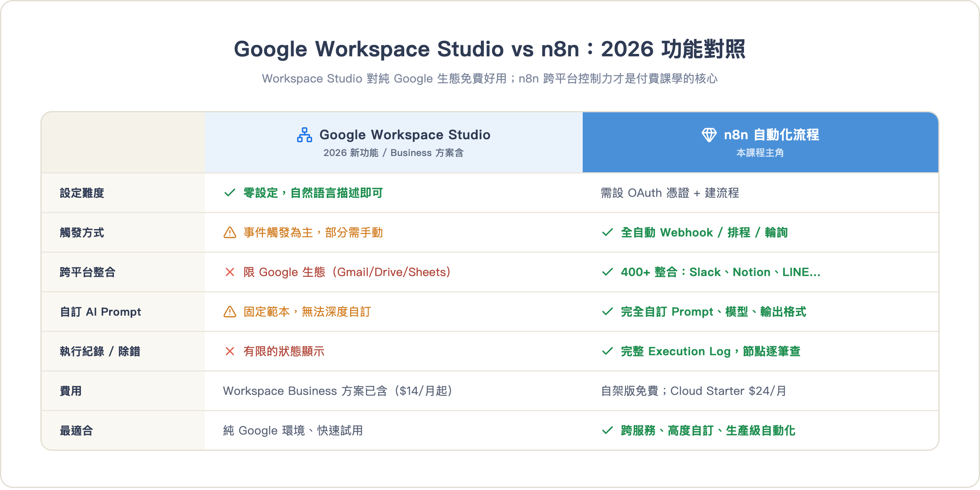
Task: Click the red X beside 限 Google 生態
Action: click(230, 272)
